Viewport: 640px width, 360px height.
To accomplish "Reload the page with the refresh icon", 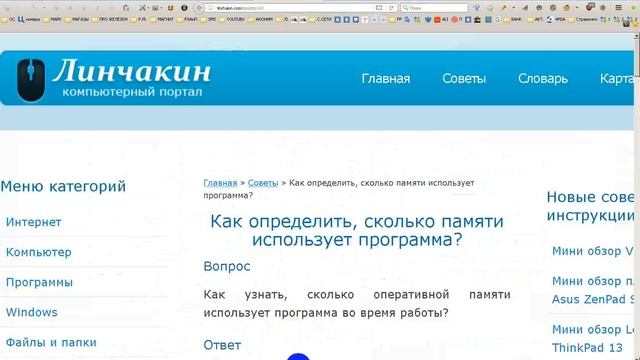I will click(391, 8).
